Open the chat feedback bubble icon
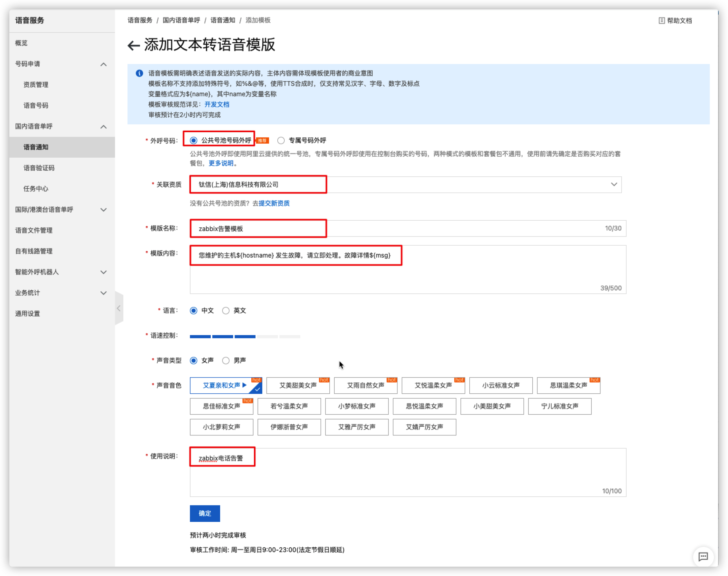This screenshot has height=576, width=728. pyautogui.click(x=703, y=556)
